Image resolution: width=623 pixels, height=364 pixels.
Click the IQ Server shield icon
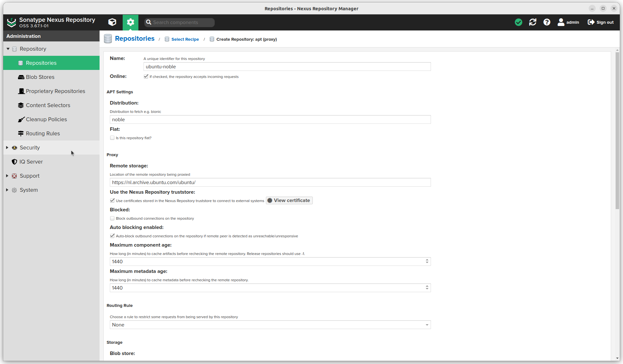[x=14, y=162]
